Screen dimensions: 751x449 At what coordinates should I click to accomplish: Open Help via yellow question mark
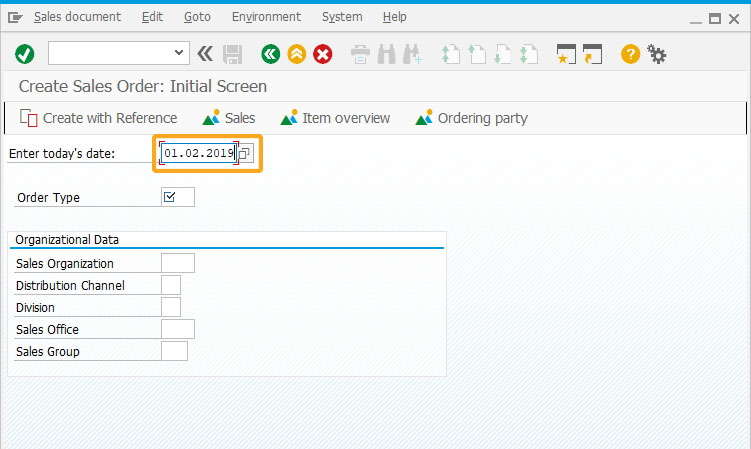[x=630, y=54]
